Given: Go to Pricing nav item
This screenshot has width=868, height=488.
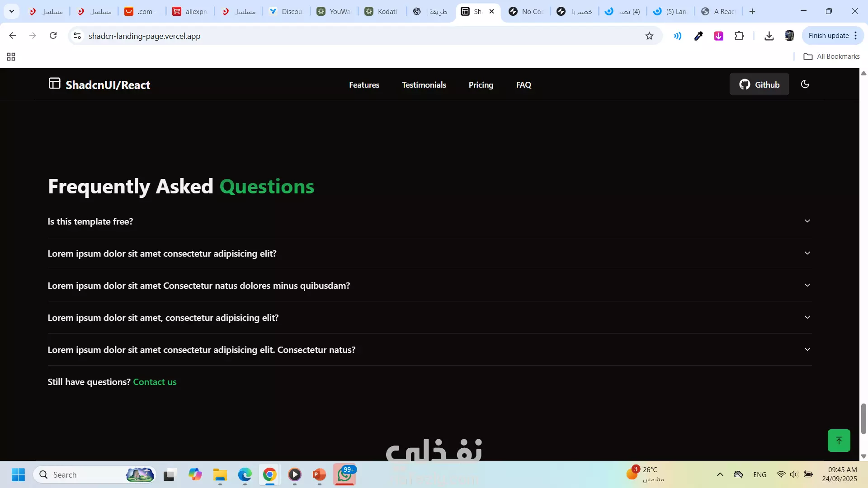Looking at the screenshot, I should click(481, 85).
